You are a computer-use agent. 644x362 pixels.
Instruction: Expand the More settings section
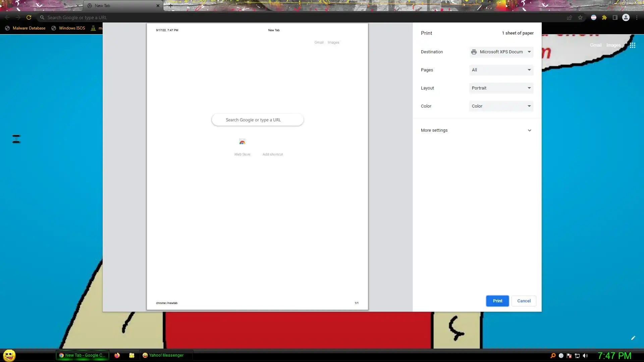point(476,130)
